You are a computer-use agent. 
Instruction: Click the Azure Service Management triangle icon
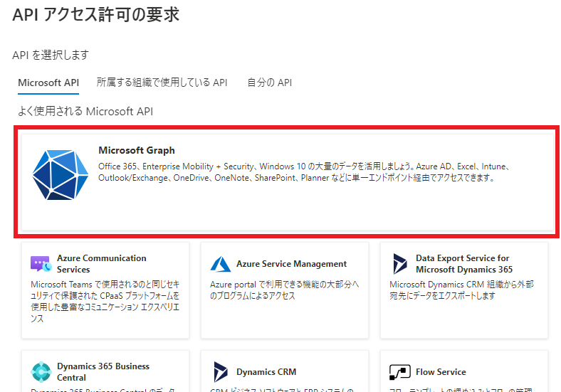221,265
